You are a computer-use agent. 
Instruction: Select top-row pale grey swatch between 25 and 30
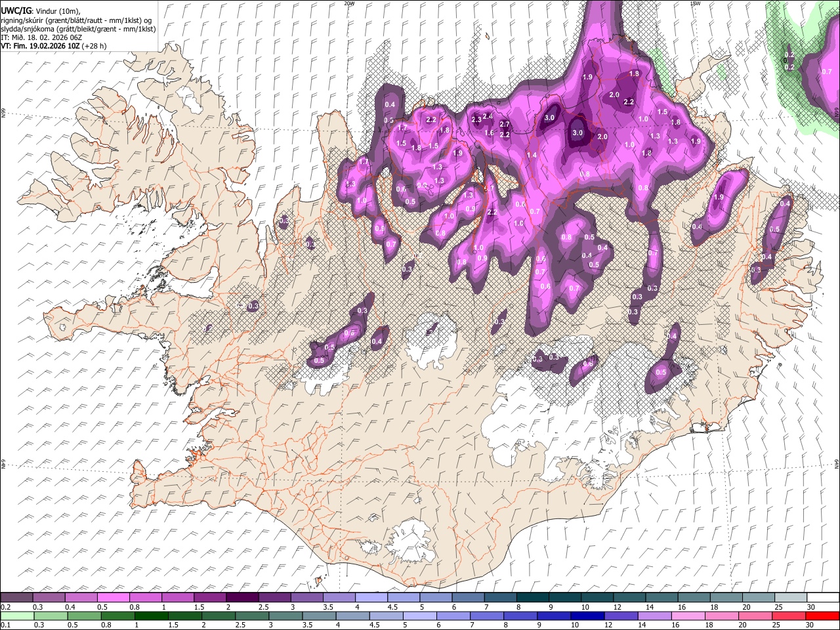[791, 597]
